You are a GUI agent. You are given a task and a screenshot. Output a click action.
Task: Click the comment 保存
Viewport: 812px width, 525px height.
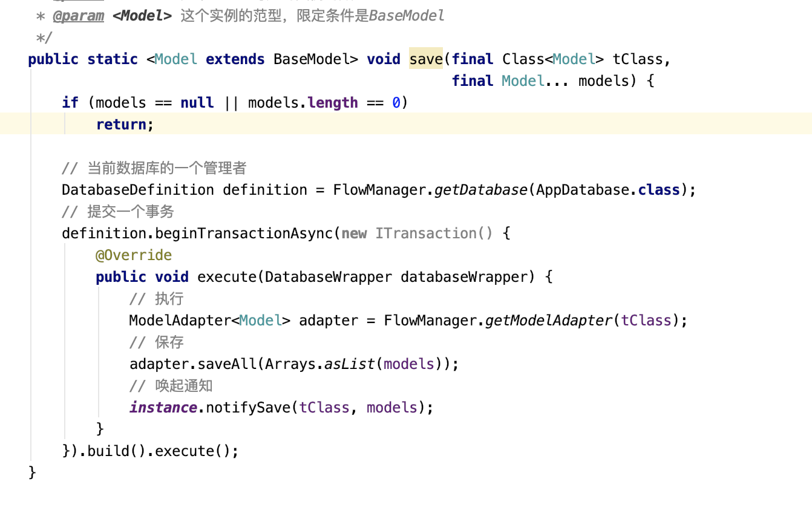coord(156,342)
